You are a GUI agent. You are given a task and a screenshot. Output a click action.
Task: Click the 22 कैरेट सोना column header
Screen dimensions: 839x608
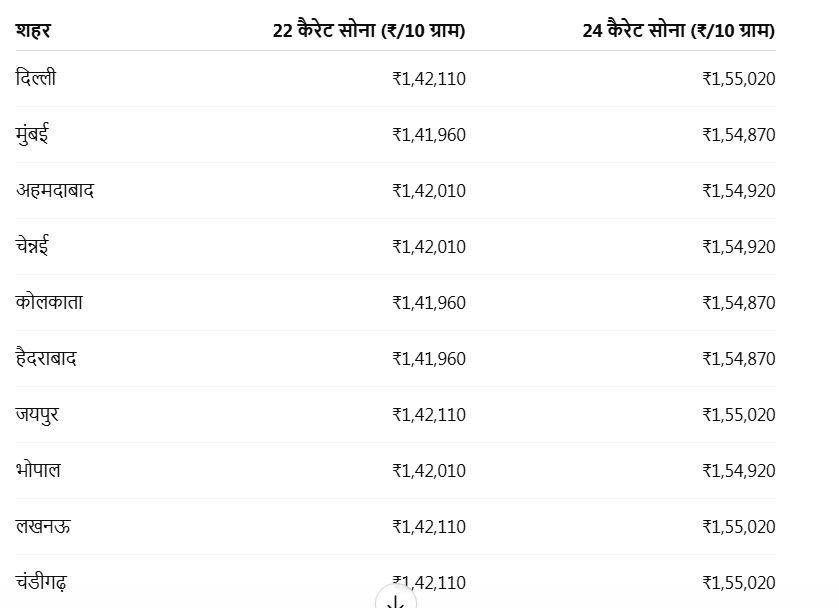pos(369,30)
